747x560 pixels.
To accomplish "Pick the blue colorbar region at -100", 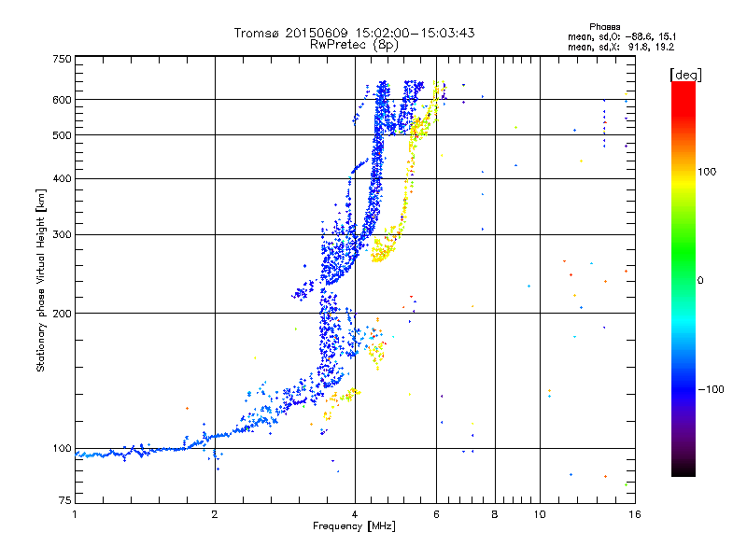I will [x=683, y=388].
